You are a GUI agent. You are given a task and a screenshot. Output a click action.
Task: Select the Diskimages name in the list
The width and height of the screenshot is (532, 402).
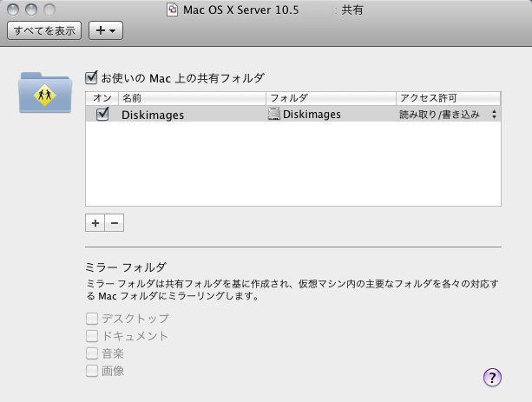pos(153,115)
